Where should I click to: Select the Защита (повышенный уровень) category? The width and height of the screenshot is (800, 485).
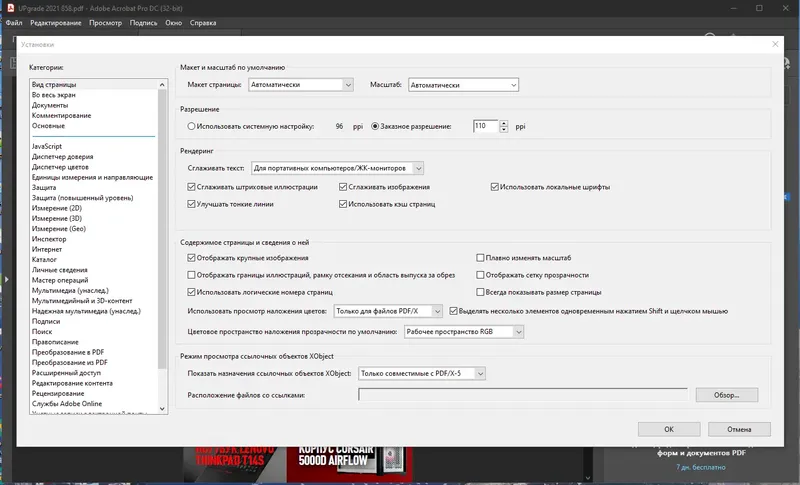click(x=82, y=198)
